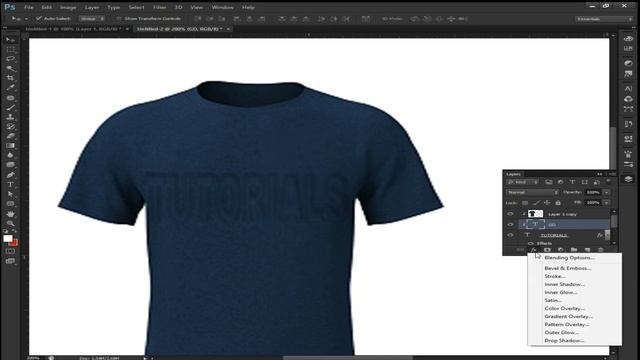Toggle lock all padlock icon
Viewport: 640px width, 360px height.
pyautogui.click(x=558, y=203)
